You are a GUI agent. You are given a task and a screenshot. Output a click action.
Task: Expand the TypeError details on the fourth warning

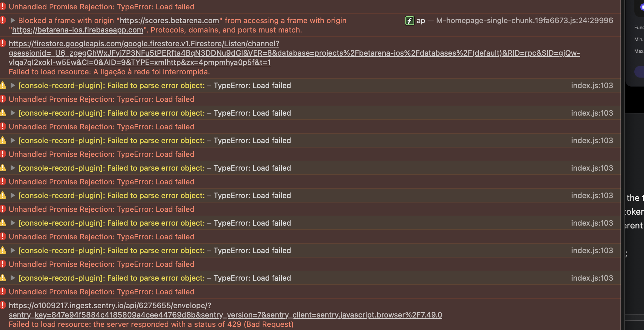point(12,168)
